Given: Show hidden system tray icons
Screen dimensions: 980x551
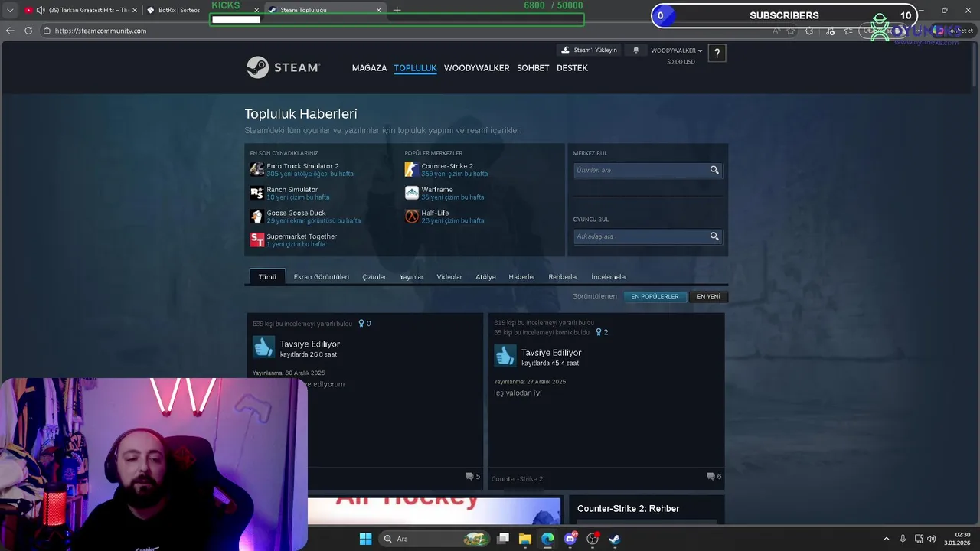Looking at the screenshot, I should 886,539.
